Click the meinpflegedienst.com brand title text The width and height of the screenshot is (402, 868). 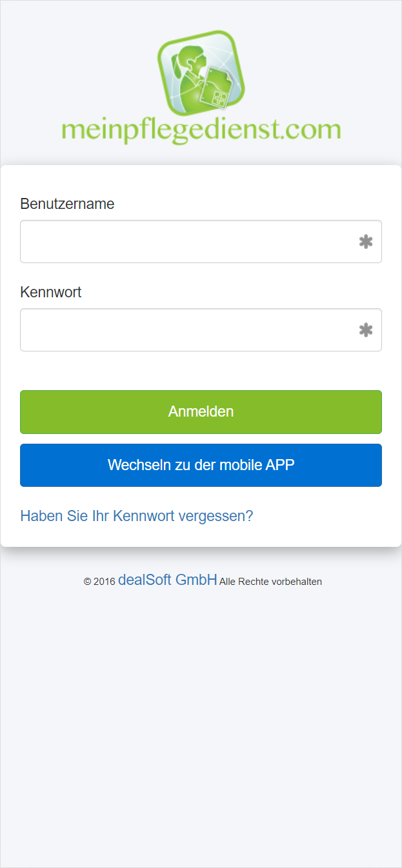coord(199,130)
